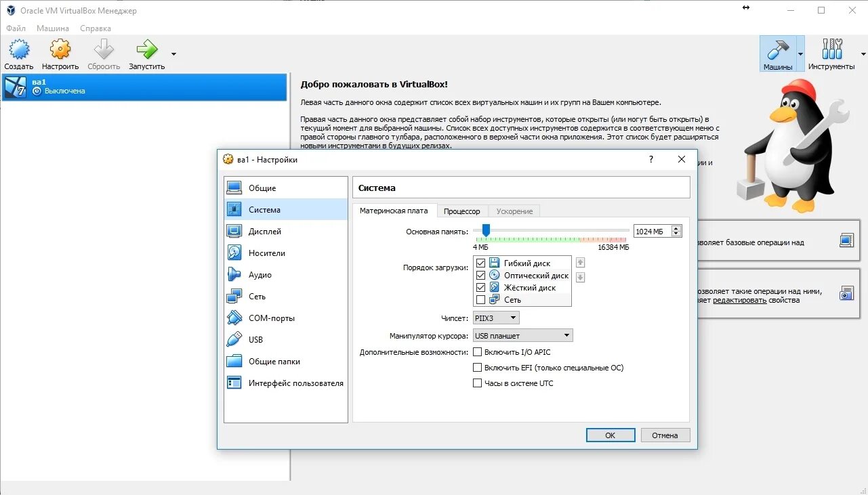The width and height of the screenshot is (868, 495).
Task: Click the Основная память slider handle
Action: (x=486, y=230)
